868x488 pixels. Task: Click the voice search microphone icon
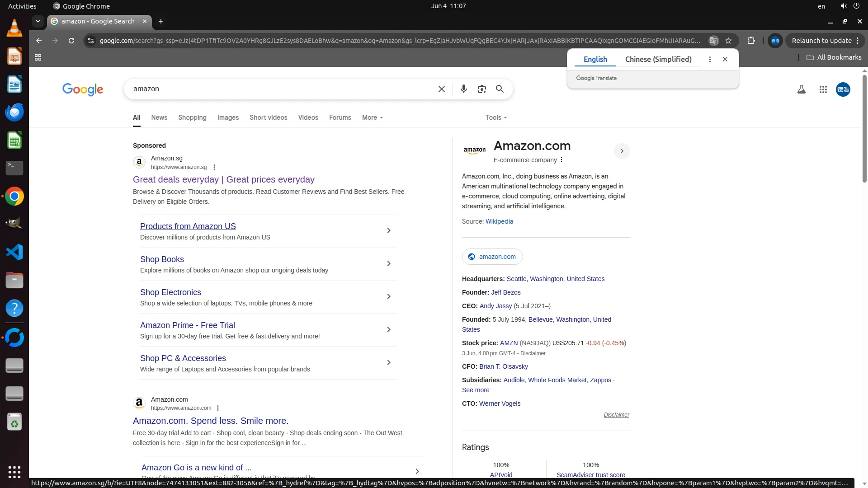(463, 89)
